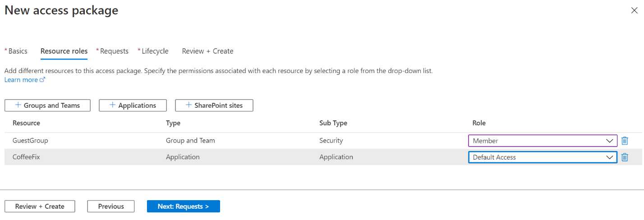Click the New access package heading

61,10
